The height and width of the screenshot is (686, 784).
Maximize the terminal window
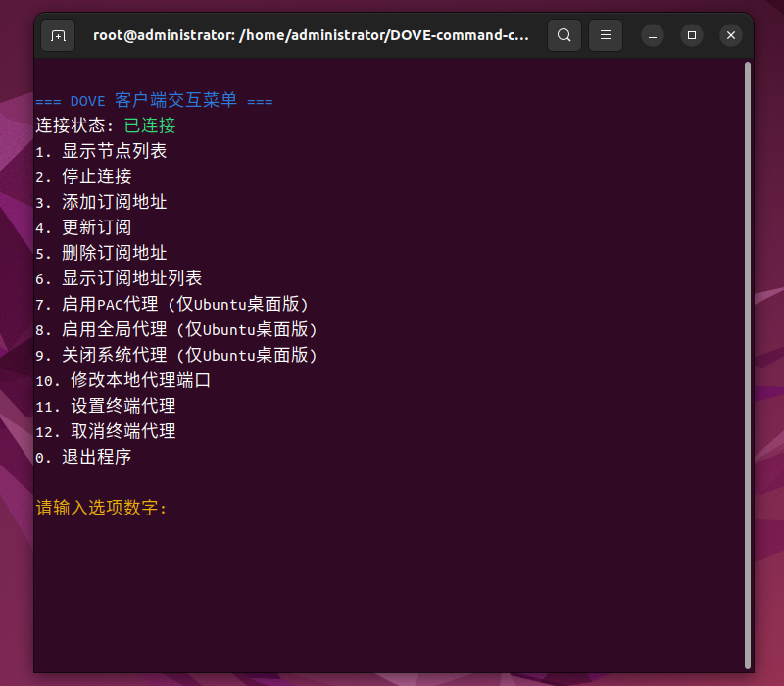pyautogui.click(x=692, y=35)
